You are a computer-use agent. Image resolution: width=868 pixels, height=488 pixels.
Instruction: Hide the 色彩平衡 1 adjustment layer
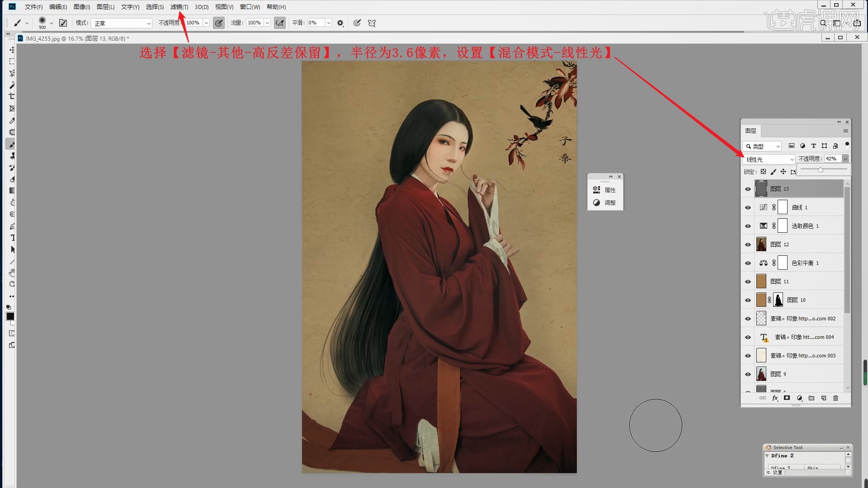click(748, 263)
